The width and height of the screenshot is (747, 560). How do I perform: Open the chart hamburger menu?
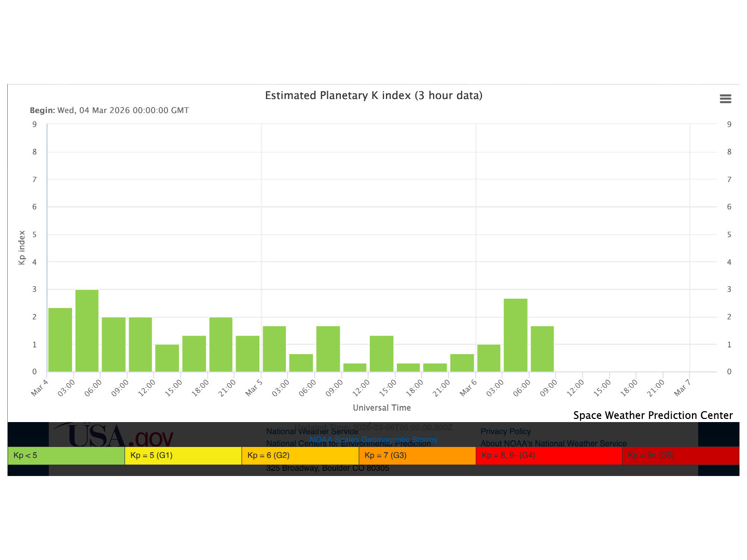point(725,99)
